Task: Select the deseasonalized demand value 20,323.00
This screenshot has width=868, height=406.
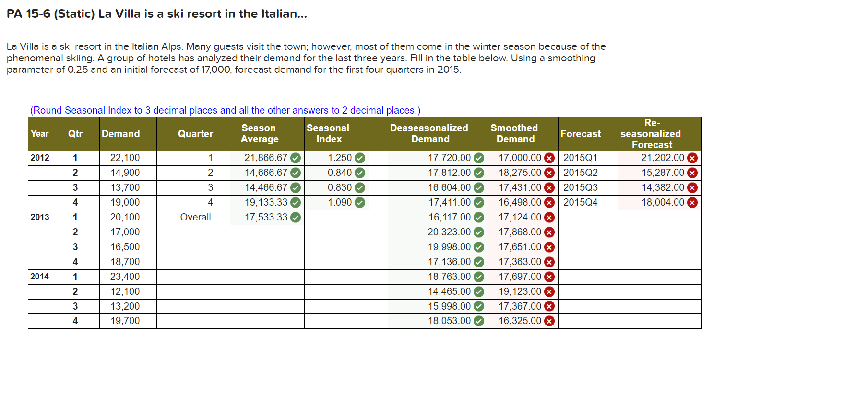Action: [449, 232]
